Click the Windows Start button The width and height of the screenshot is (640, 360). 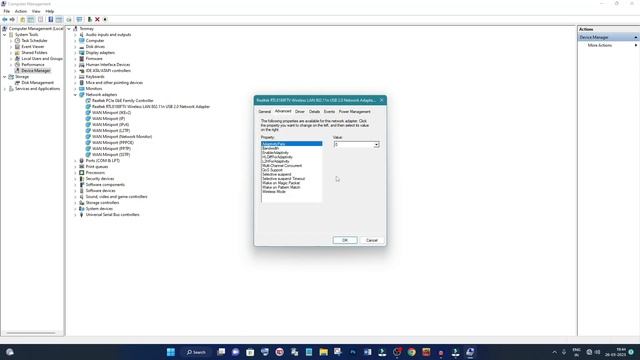[171, 352]
